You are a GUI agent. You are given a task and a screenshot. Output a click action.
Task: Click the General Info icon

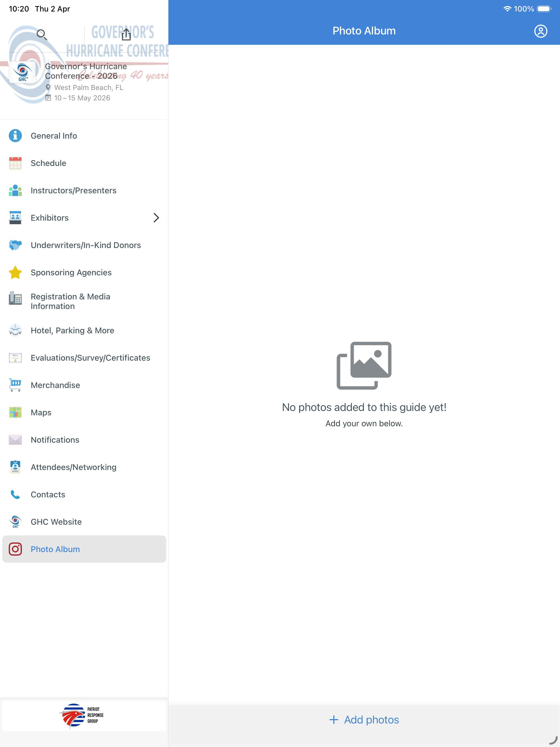pos(15,136)
